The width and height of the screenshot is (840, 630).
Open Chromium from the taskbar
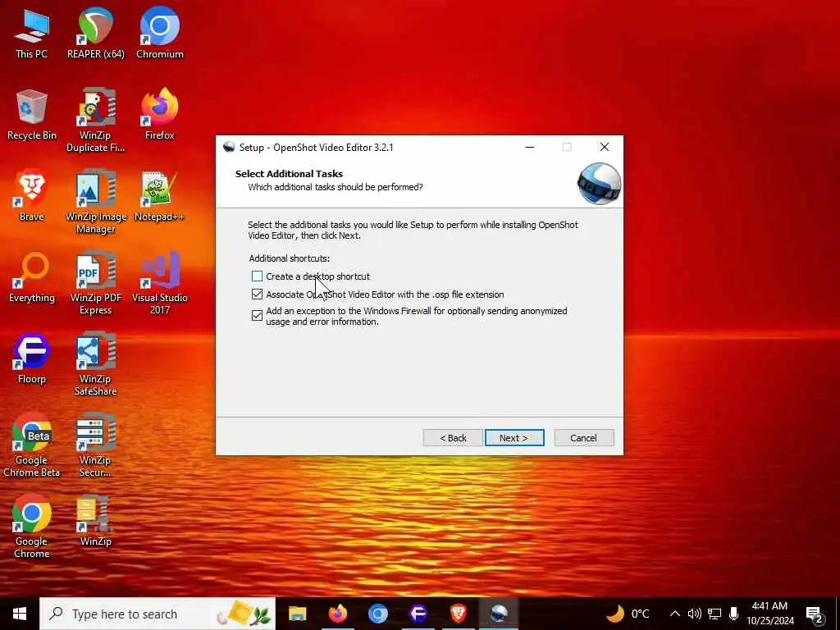pos(377,614)
